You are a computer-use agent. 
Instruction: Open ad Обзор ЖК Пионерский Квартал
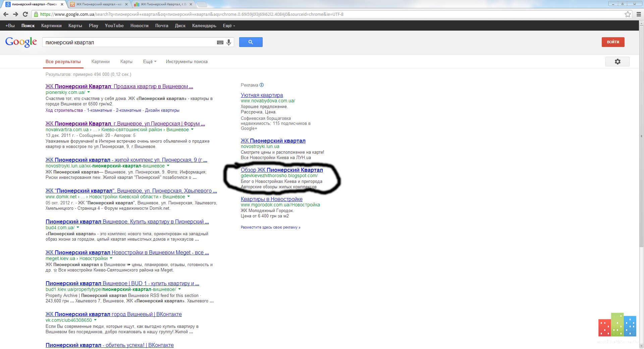[282, 170]
